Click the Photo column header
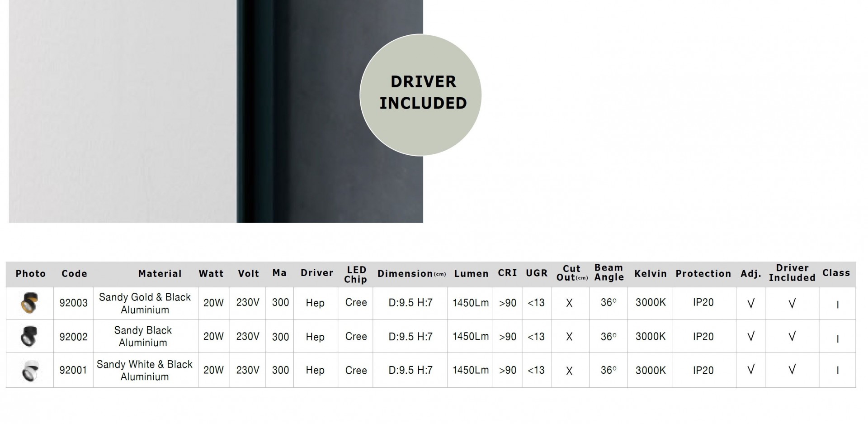 (31, 273)
